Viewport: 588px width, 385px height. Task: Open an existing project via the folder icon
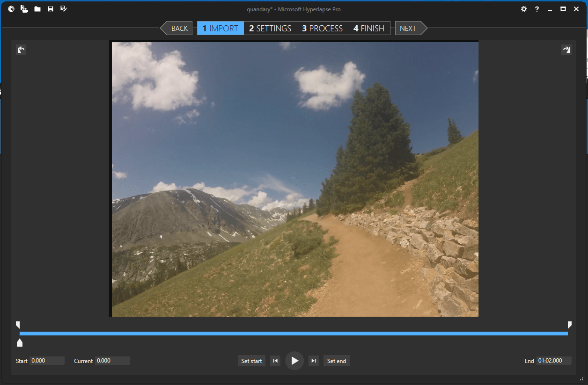[x=37, y=9]
